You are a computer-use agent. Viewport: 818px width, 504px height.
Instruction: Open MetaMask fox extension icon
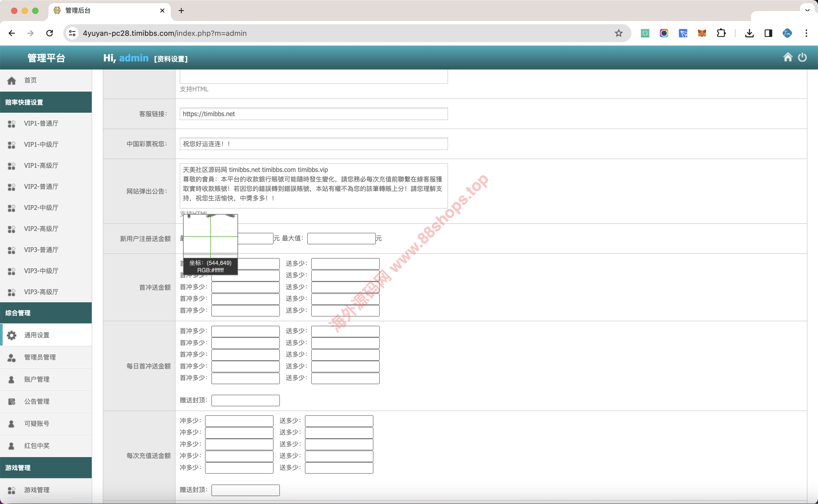702,33
